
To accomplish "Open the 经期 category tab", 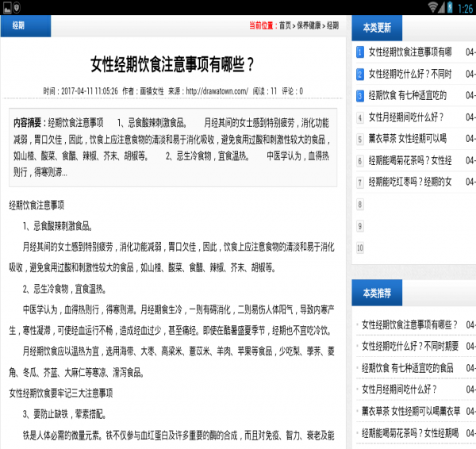I will click(x=26, y=26).
